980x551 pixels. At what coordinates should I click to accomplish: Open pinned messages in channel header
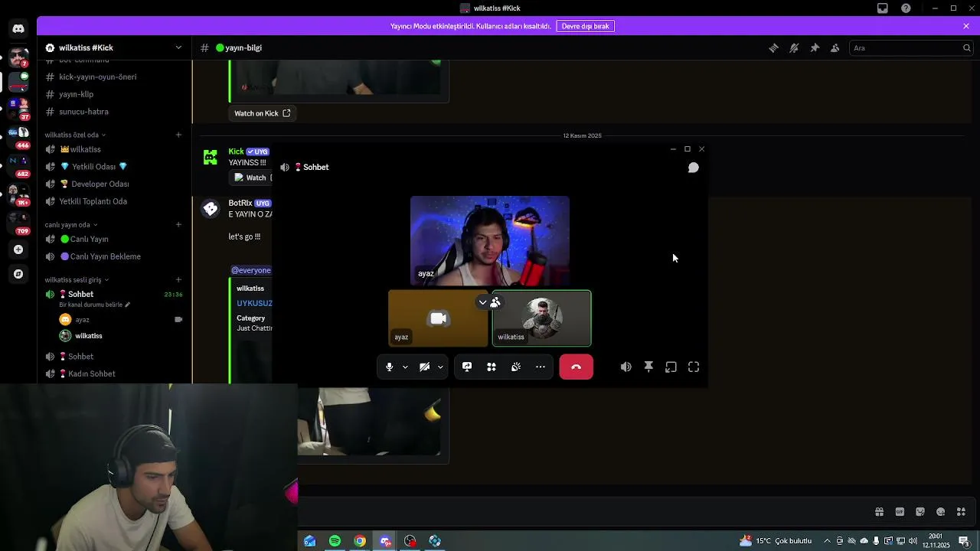coord(815,47)
